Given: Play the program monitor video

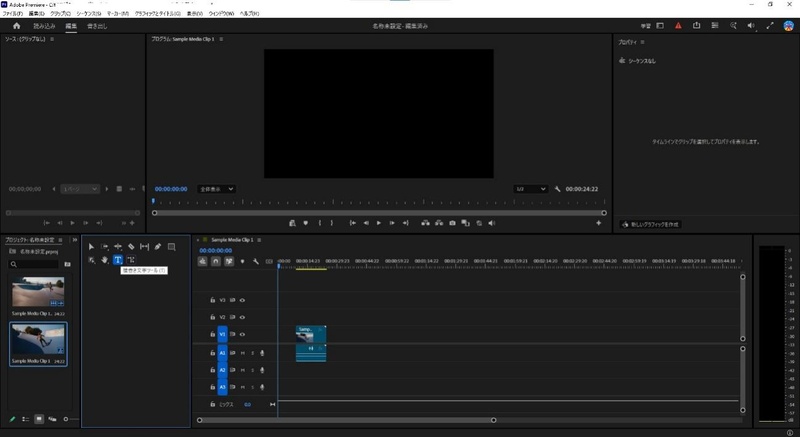Looking at the screenshot, I should coord(379,223).
